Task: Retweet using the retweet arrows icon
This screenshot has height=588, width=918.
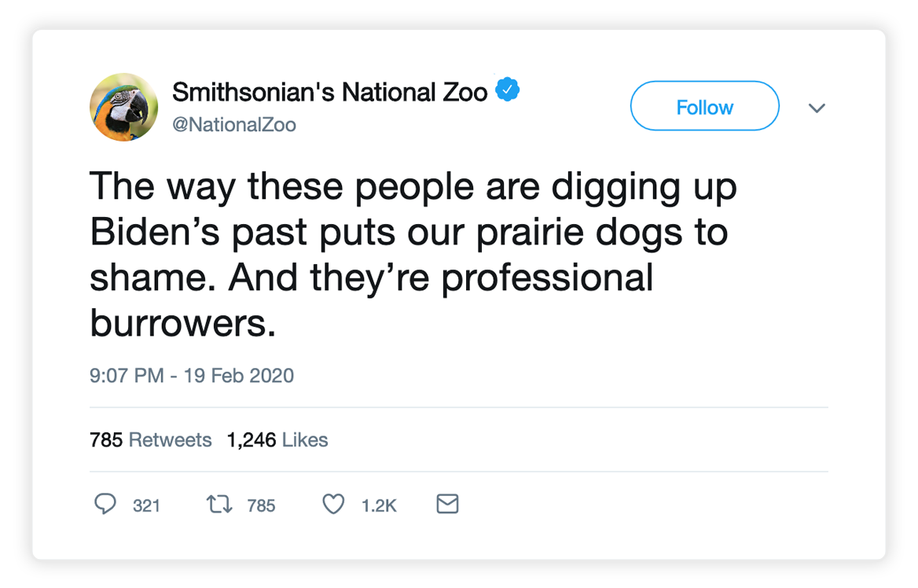Action: [217, 504]
